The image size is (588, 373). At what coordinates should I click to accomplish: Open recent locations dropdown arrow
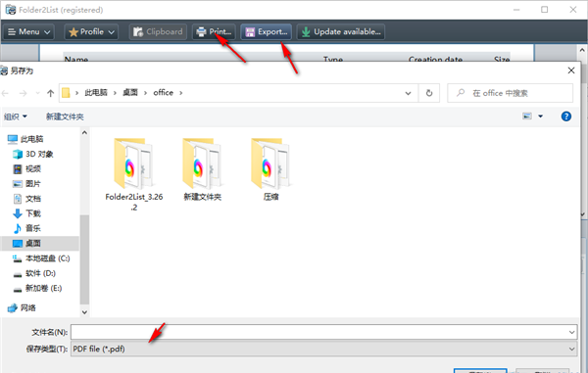[x=37, y=93]
